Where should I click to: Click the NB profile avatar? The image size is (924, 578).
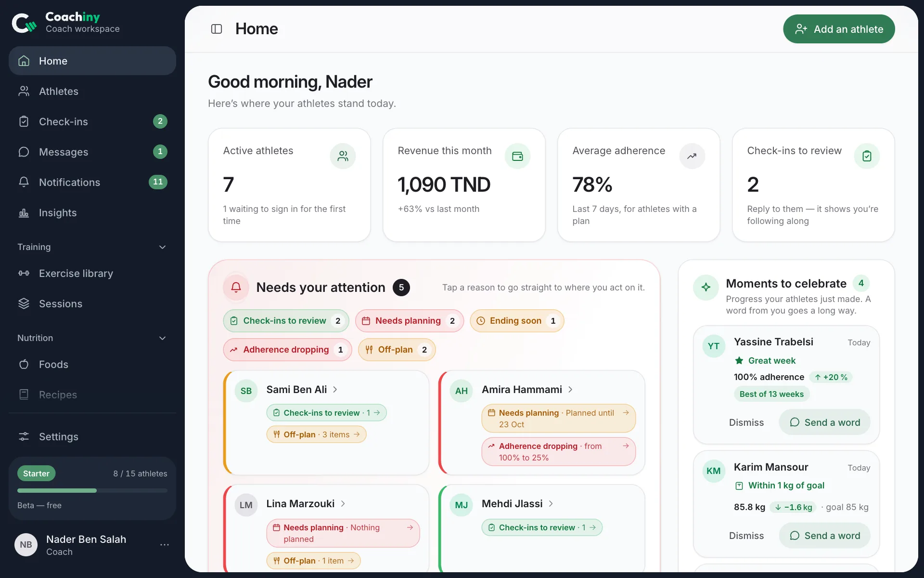(x=26, y=545)
